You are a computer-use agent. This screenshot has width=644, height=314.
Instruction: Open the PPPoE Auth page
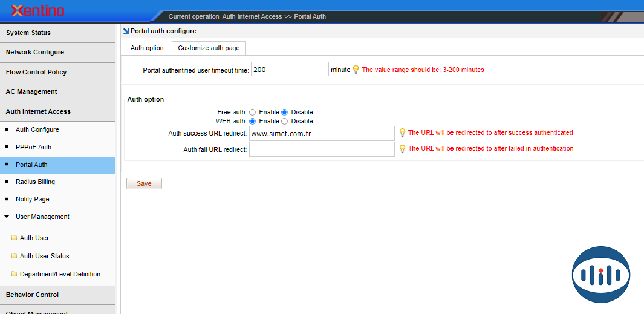pyautogui.click(x=33, y=147)
